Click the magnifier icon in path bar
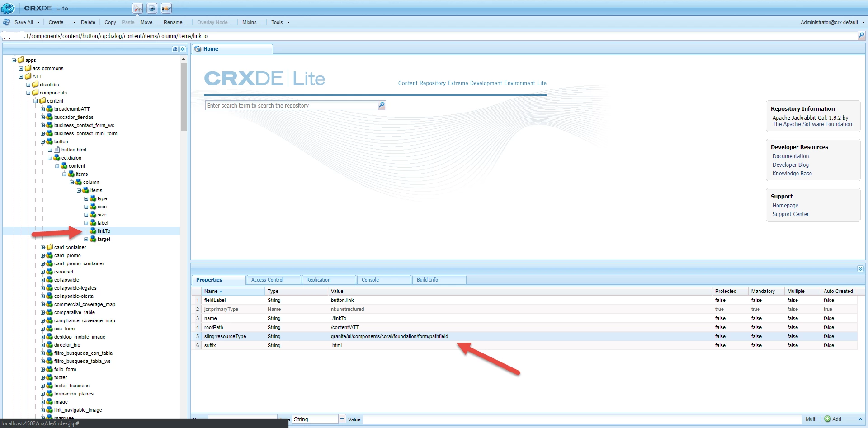Image resolution: width=868 pixels, height=428 pixels. [x=861, y=36]
